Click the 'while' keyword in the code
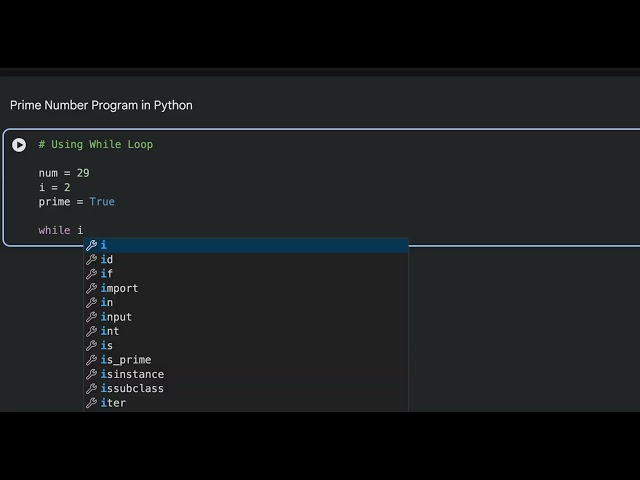This screenshot has height=480, width=640. click(x=54, y=230)
